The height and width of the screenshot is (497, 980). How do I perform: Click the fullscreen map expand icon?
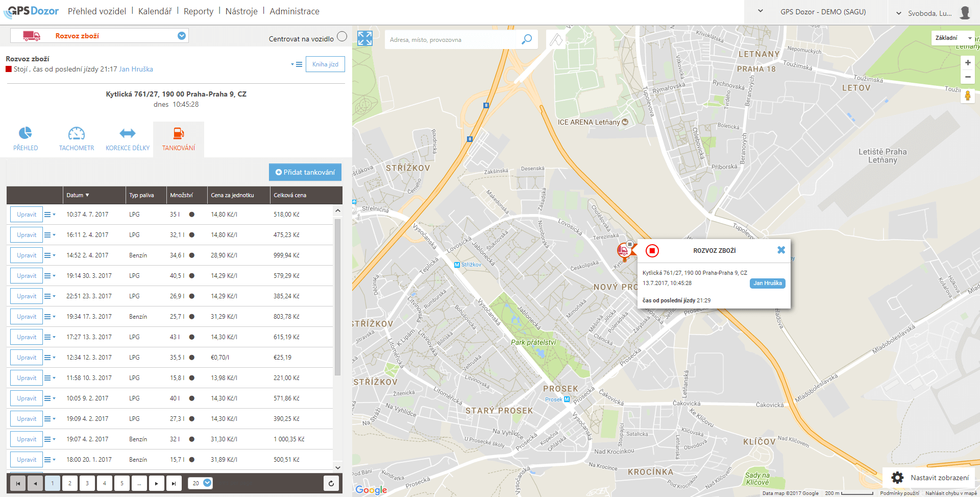point(365,38)
